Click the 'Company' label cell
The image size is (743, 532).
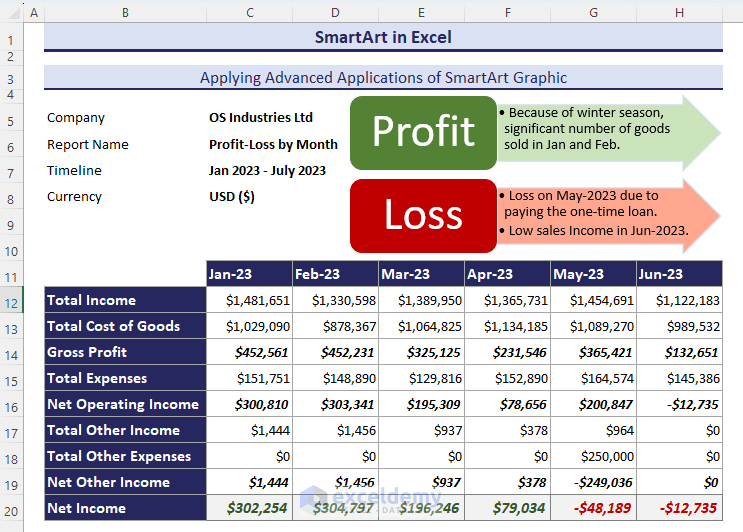click(x=126, y=117)
